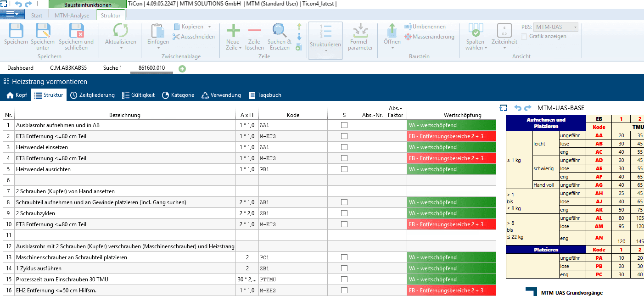Click the Speichern save icon
The height and width of the screenshot is (296, 644).
(x=16, y=31)
